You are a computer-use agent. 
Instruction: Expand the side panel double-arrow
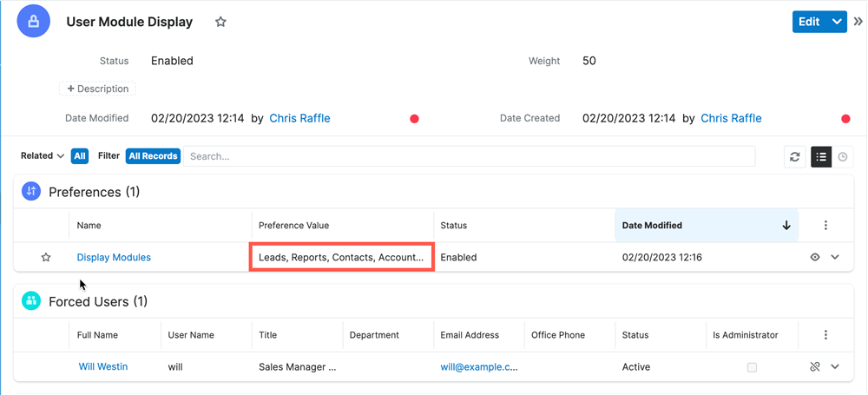click(x=858, y=22)
